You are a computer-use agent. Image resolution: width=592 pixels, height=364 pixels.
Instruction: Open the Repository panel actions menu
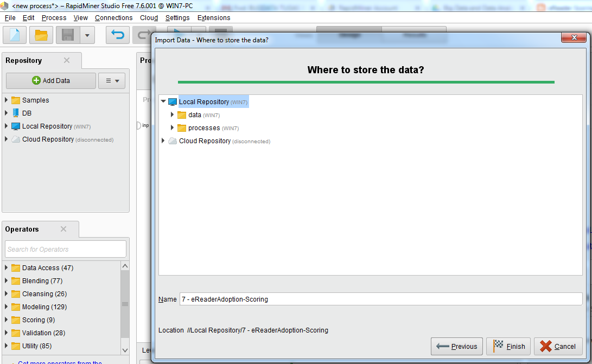(112, 80)
